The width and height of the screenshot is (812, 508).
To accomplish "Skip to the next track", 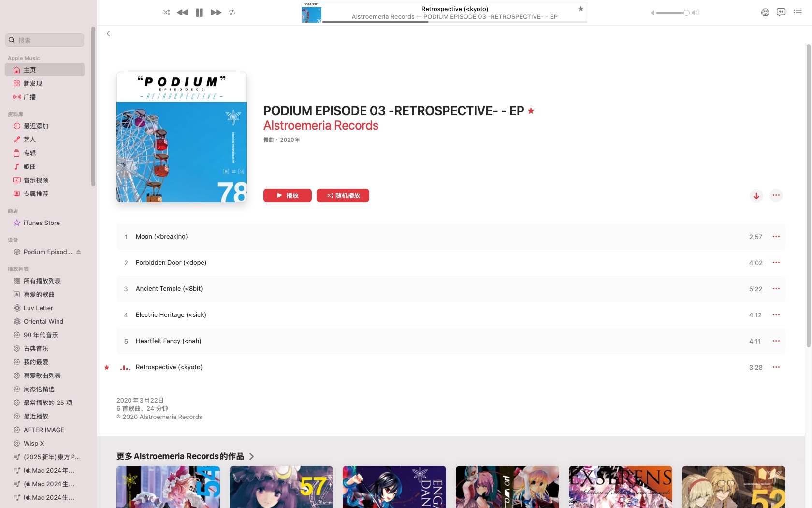I will click(x=216, y=13).
